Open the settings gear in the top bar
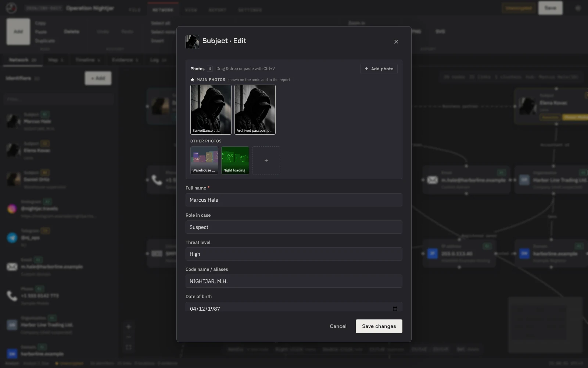Viewport: 588px width, 368px height. pos(578,8)
